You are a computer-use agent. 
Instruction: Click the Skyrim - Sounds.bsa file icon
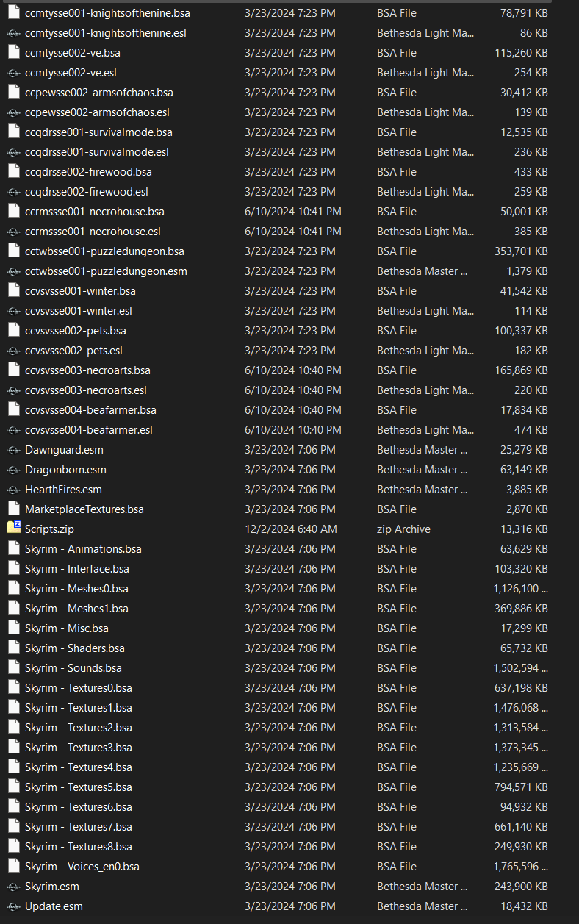coord(13,667)
